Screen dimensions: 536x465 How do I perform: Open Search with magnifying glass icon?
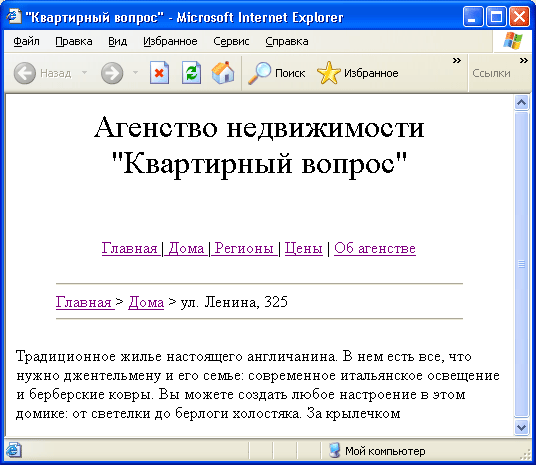pos(259,73)
